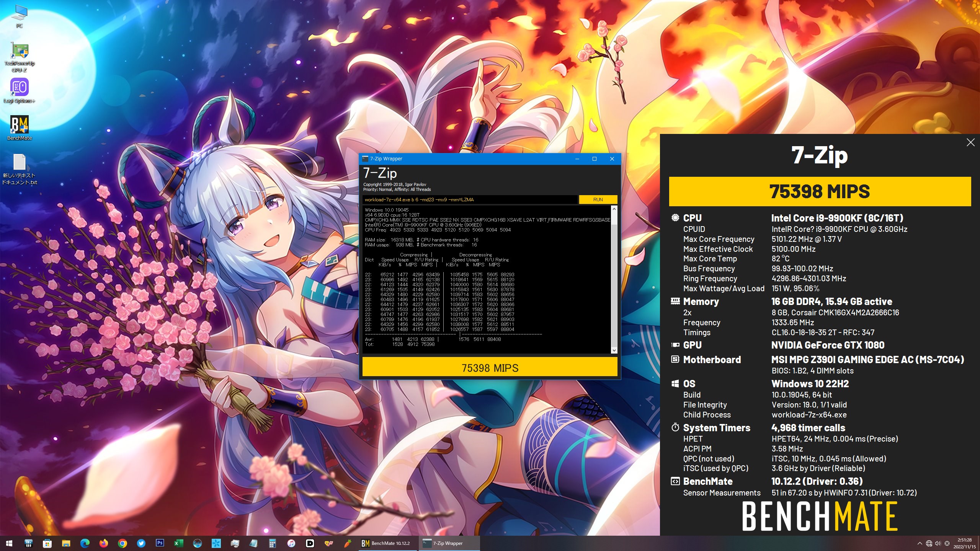Click the 151 W, 95.06% wattage value
The height and width of the screenshot is (551, 980).
[x=795, y=289]
